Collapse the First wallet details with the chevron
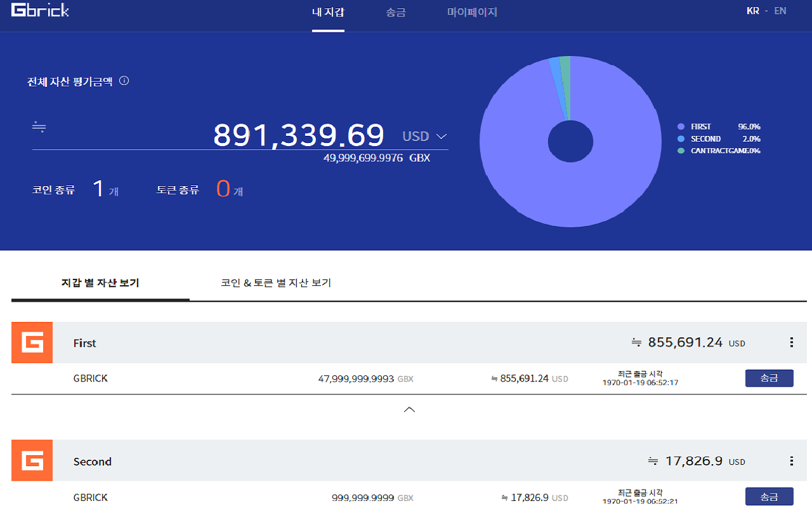 click(409, 410)
